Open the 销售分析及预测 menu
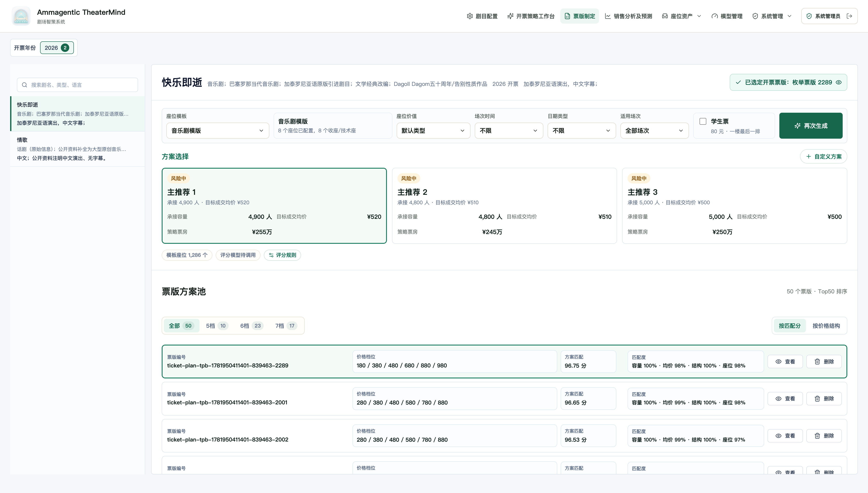 [628, 16]
